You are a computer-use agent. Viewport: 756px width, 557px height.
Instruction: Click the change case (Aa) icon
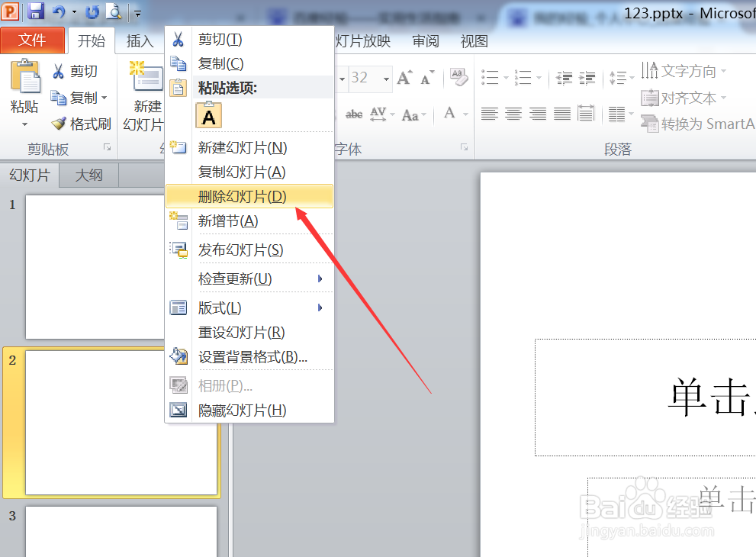tap(412, 113)
